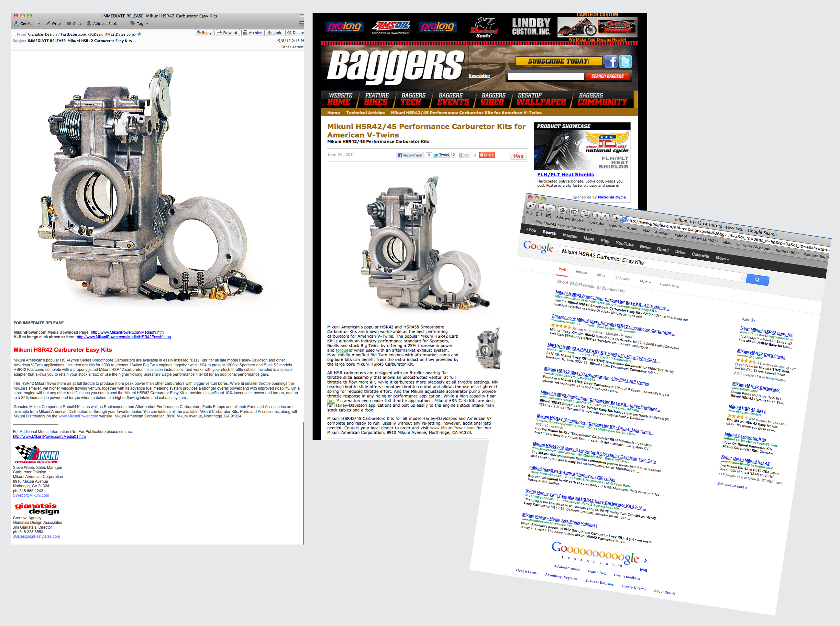This screenshot has width=840, height=626.
Task: Click the Facebook Recommend button on article
Action: (410, 155)
